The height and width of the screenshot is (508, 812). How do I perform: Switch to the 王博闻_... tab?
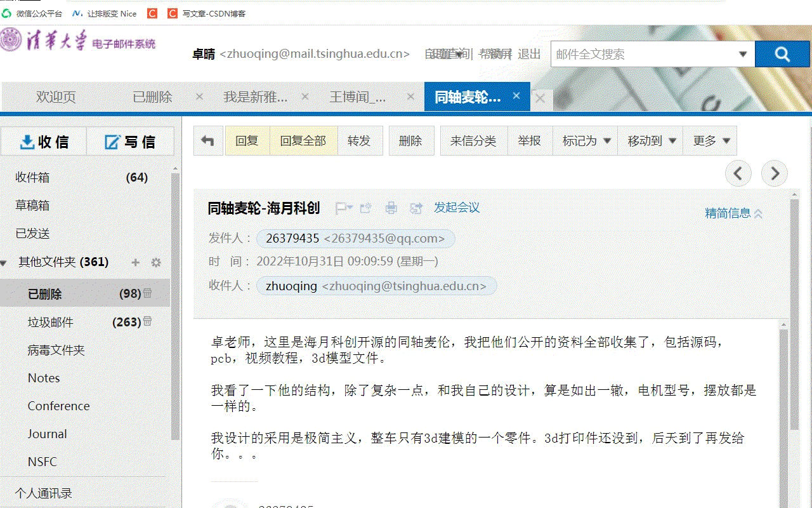pyautogui.click(x=358, y=97)
